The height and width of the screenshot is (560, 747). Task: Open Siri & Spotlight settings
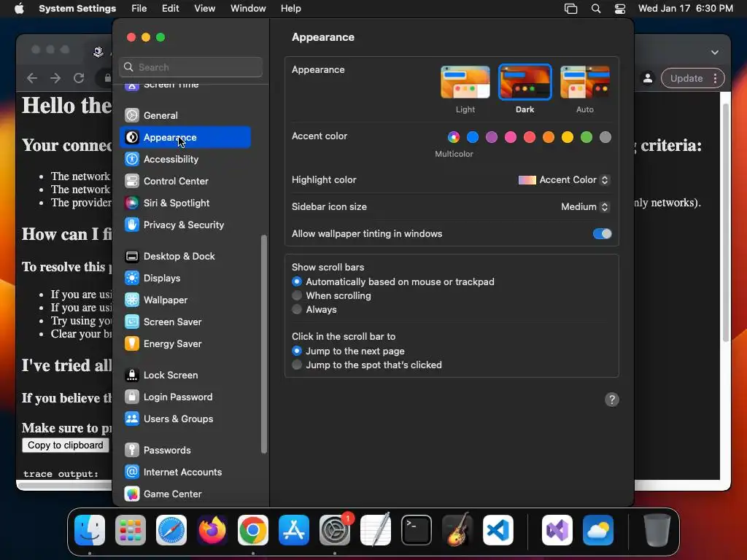(185, 203)
